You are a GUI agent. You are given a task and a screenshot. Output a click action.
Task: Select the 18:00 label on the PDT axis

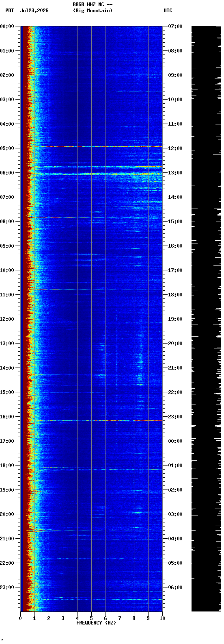pos(7,466)
